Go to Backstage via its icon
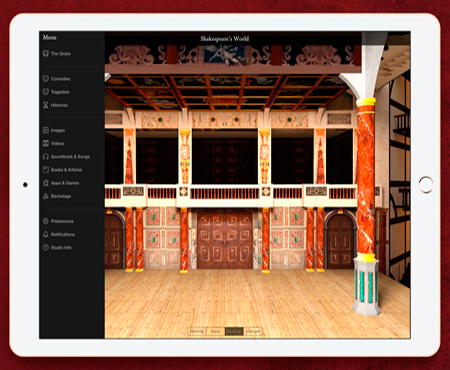 pos(46,196)
